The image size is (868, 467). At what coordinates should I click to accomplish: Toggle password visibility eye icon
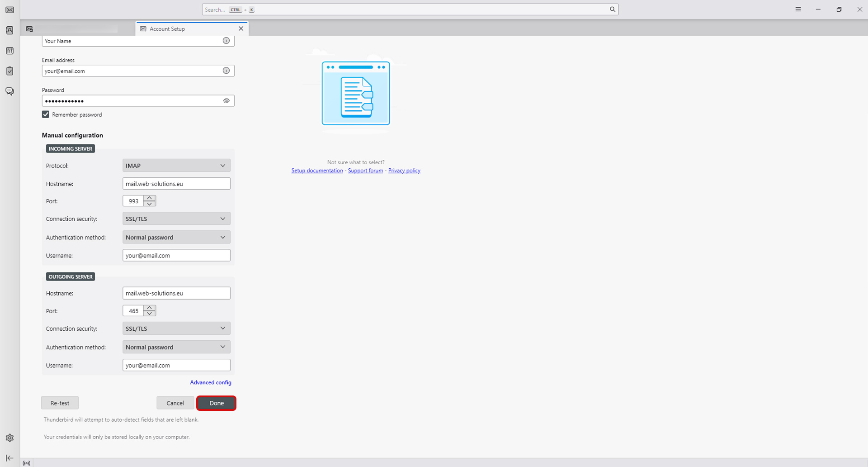[x=226, y=100]
